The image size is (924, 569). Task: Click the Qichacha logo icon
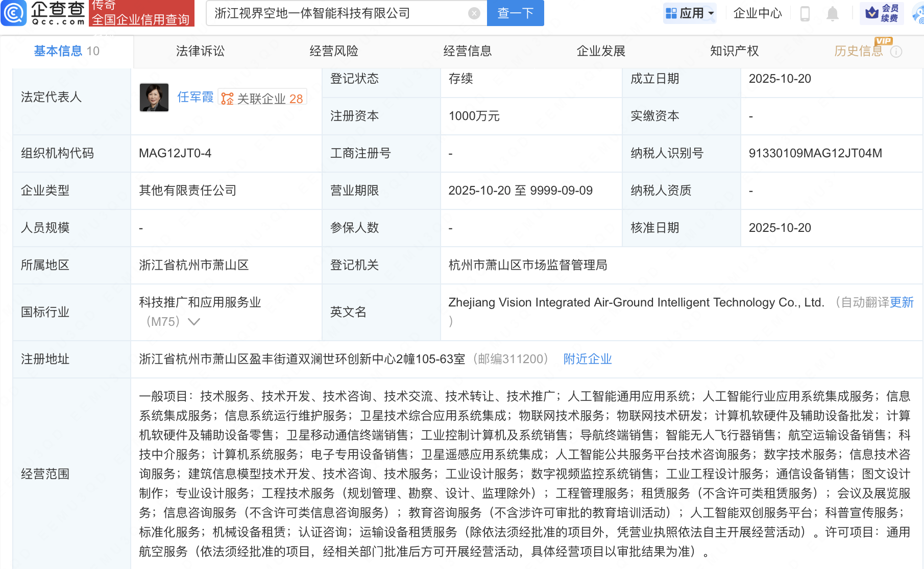click(14, 13)
